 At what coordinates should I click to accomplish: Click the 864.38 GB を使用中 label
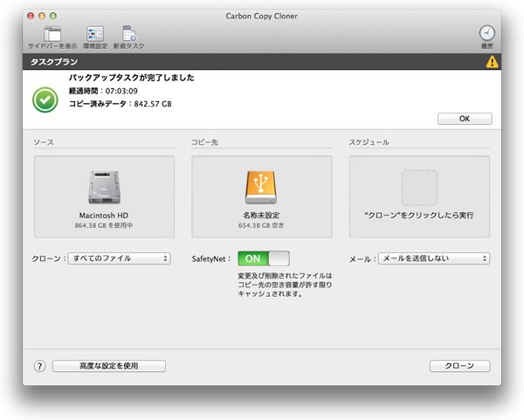click(104, 225)
